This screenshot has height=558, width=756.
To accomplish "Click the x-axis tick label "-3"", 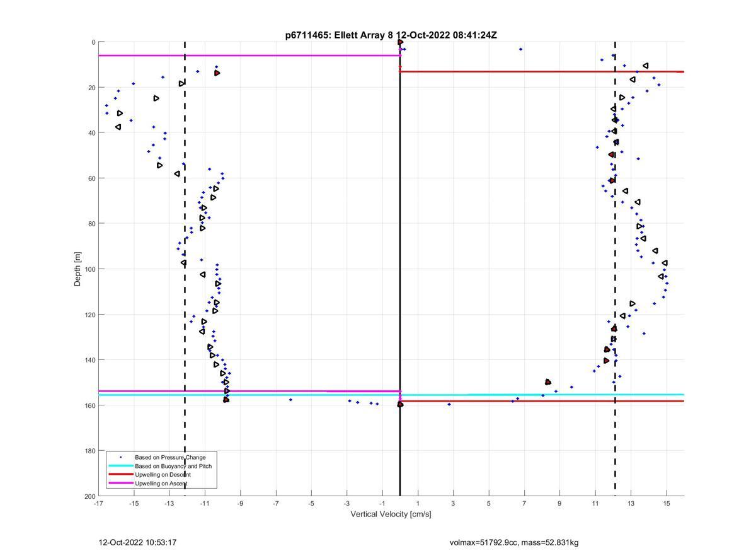I will (x=346, y=503).
